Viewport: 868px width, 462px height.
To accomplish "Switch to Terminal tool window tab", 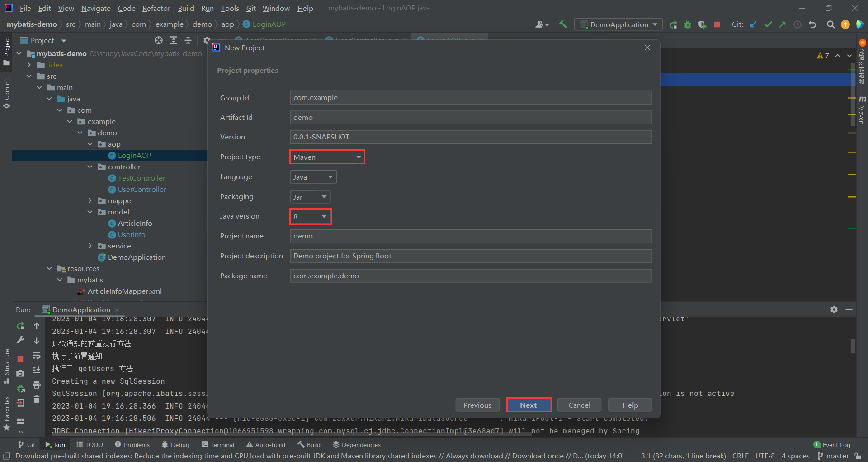I will pyautogui.click(x=218, y=445).
